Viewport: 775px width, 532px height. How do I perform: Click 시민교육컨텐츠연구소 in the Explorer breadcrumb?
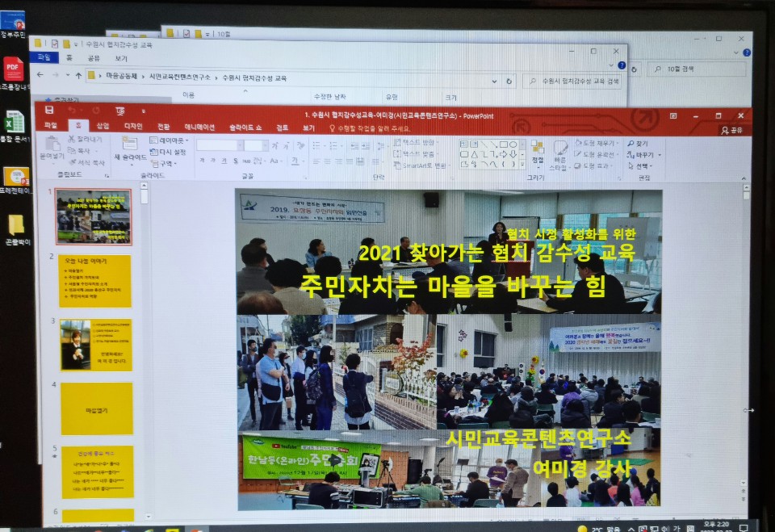pos(179,77)
